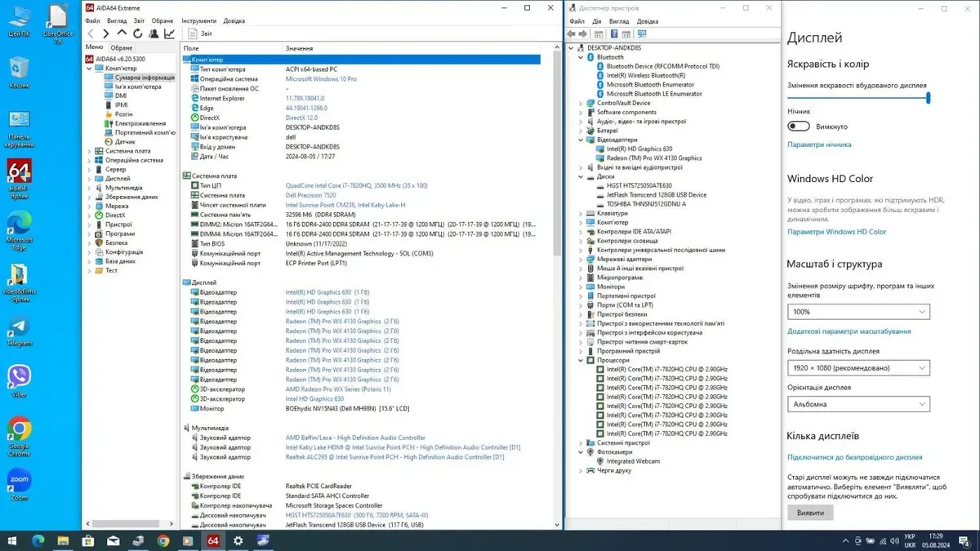The width and height of the screenshot is (980, 551).
Task: Open display resolution 1920 × 1080 dropdown
Action: (858, 368)
